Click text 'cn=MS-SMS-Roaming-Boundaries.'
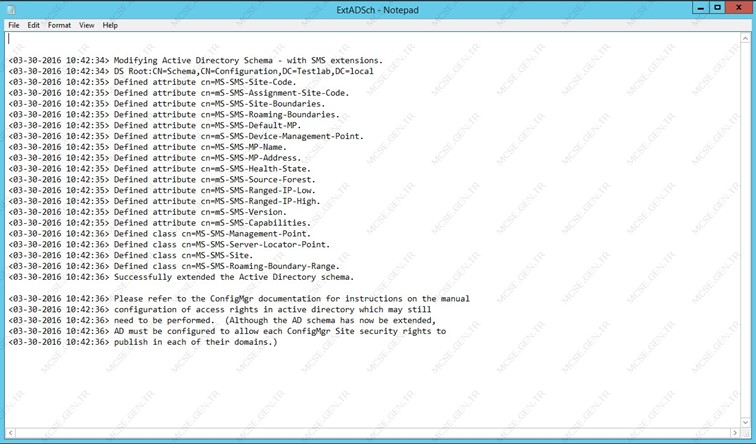Screen dimensions: 756x444 click(270, 115)
